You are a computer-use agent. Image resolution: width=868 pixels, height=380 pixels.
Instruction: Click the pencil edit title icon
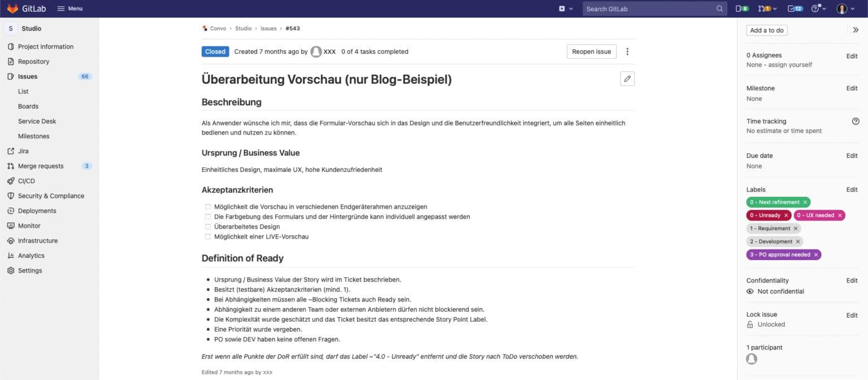click(x=627, y=79)
